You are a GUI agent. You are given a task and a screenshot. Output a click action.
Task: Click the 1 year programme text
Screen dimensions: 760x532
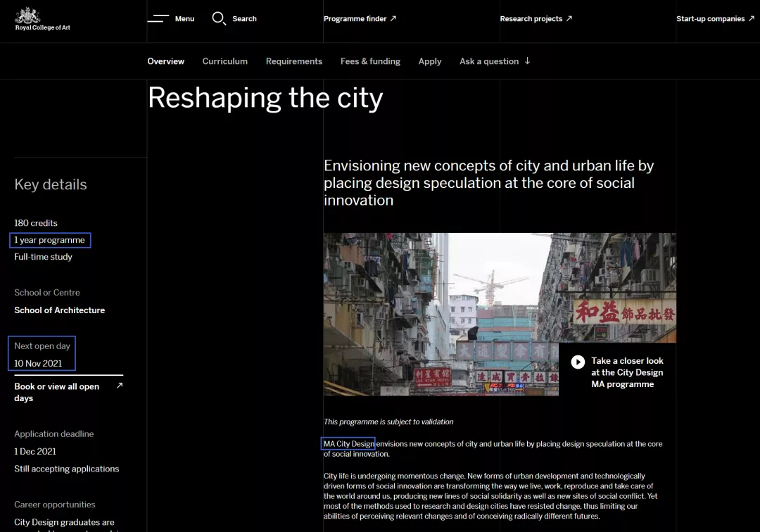click(49, 240)
